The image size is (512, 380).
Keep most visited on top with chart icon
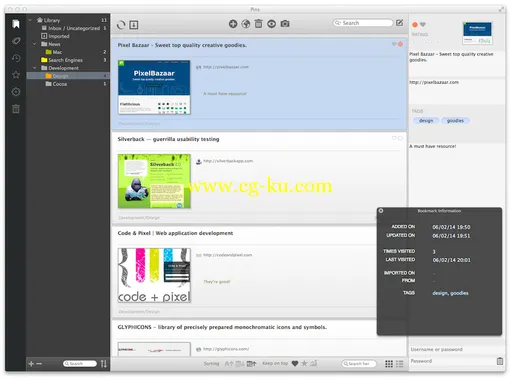click(313, 363)
